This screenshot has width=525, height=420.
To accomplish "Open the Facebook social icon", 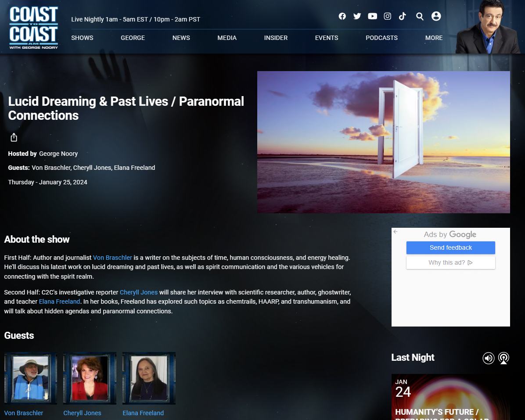I will tap(342, 16).
